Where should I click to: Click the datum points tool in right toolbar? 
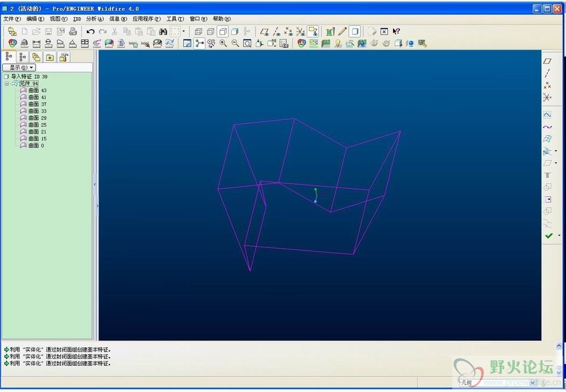[547, 86]
